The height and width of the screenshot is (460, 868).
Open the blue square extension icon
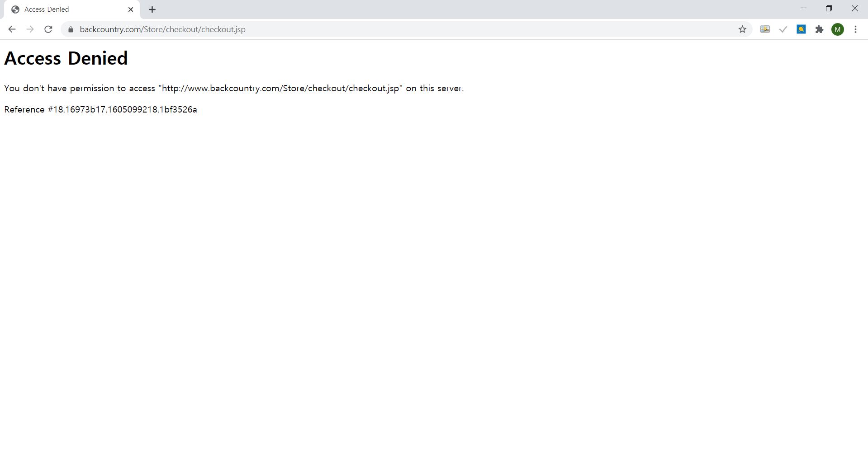click(801, 29)
